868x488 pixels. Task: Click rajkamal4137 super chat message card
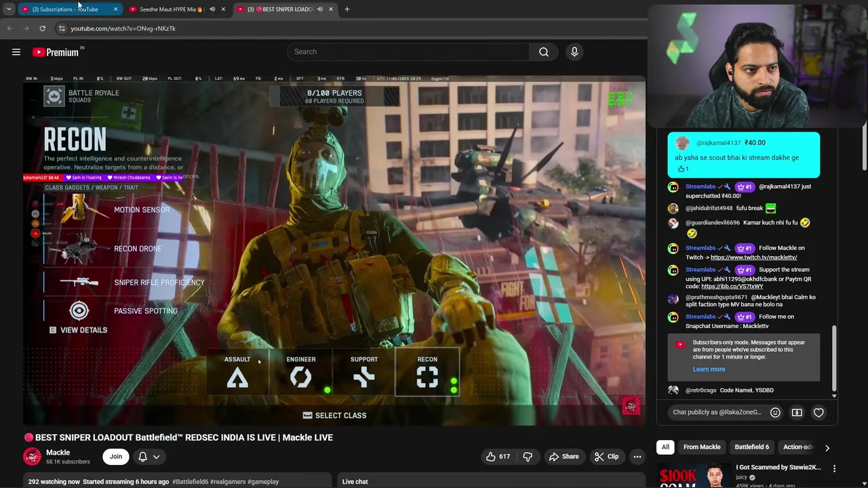pos(743,155)
